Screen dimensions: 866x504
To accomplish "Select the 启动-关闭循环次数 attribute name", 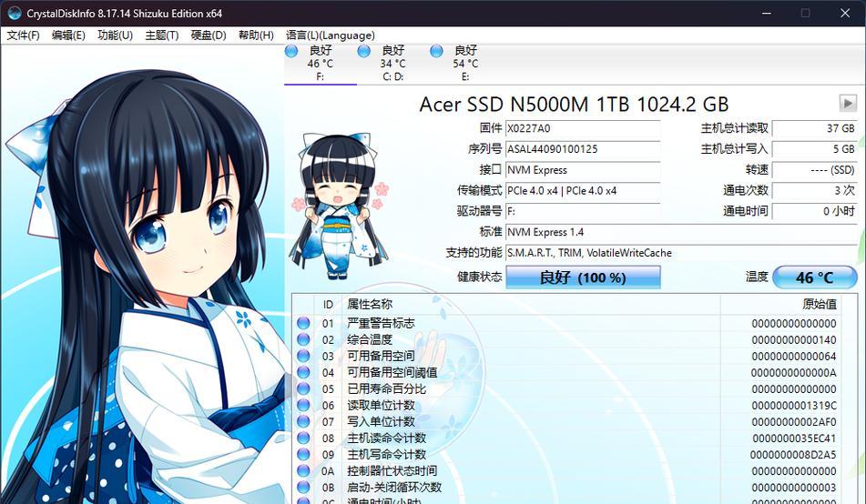I will coord(394,488).
